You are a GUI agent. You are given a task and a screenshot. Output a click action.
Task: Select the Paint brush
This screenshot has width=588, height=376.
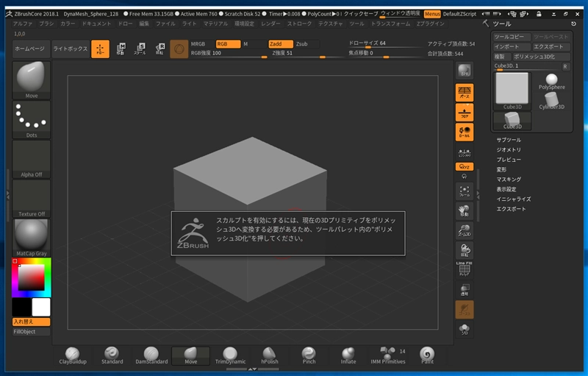pos(427,355)
